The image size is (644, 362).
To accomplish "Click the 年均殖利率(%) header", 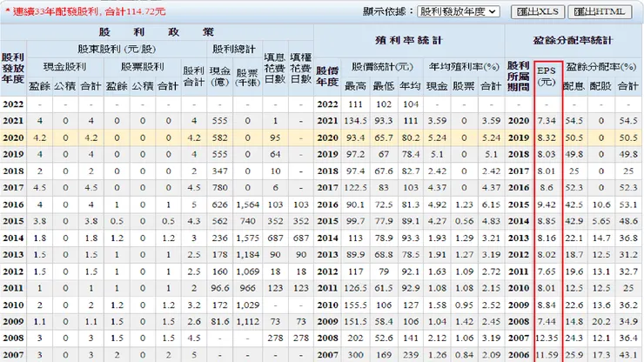I will click(x=464, y=66).
